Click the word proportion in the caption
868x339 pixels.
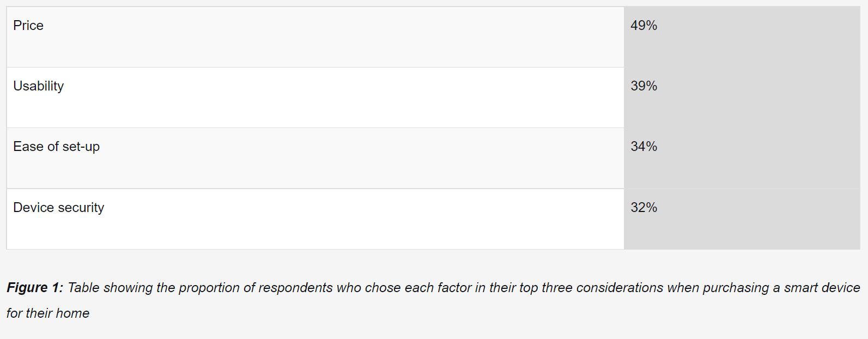(x=209, y=288)
